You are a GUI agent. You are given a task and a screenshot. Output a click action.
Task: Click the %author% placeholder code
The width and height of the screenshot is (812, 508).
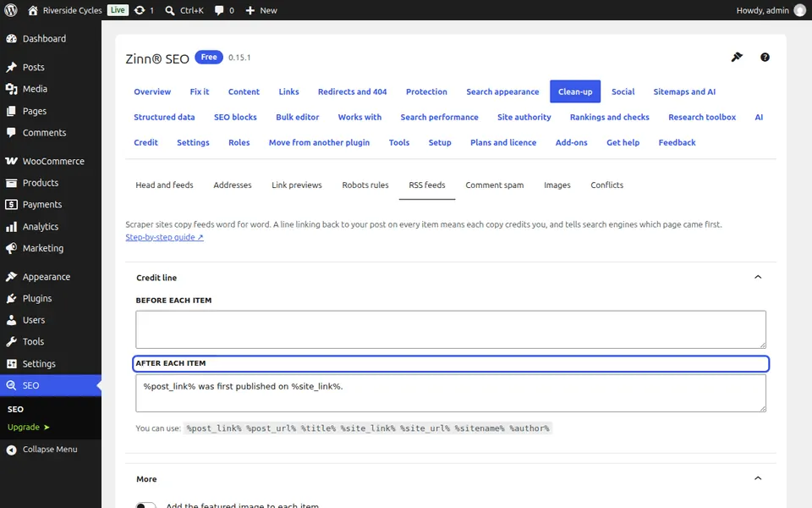[x=529, y=428]
